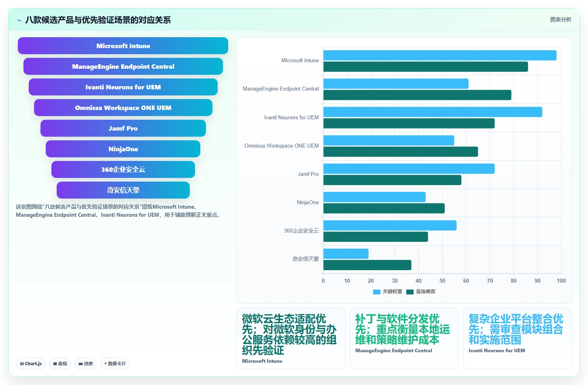Screen dimensions: 588x385
Task: Click 360企业安全云 blue chart bar
Action: [x=390, y=225]
